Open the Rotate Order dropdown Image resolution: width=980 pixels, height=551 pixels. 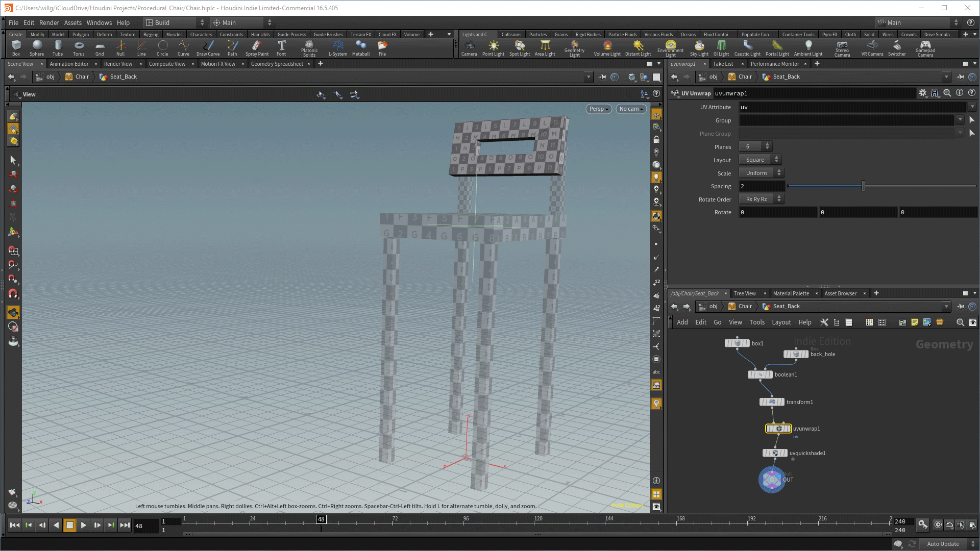pos(761,199)
